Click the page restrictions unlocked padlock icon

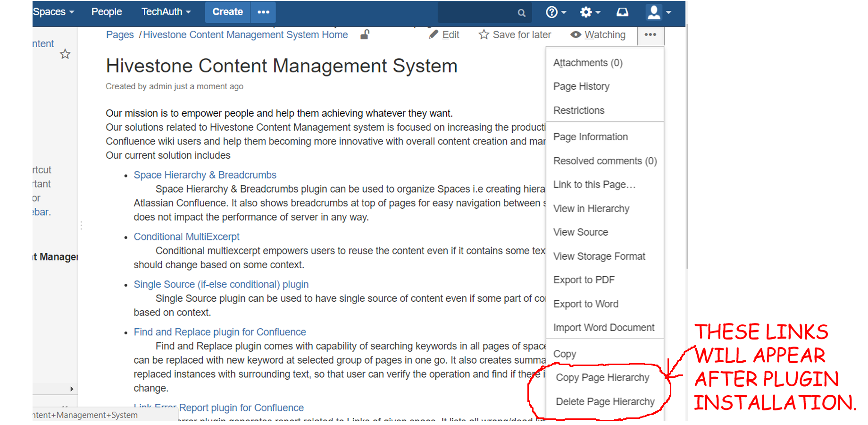click(x=365, y=34)
